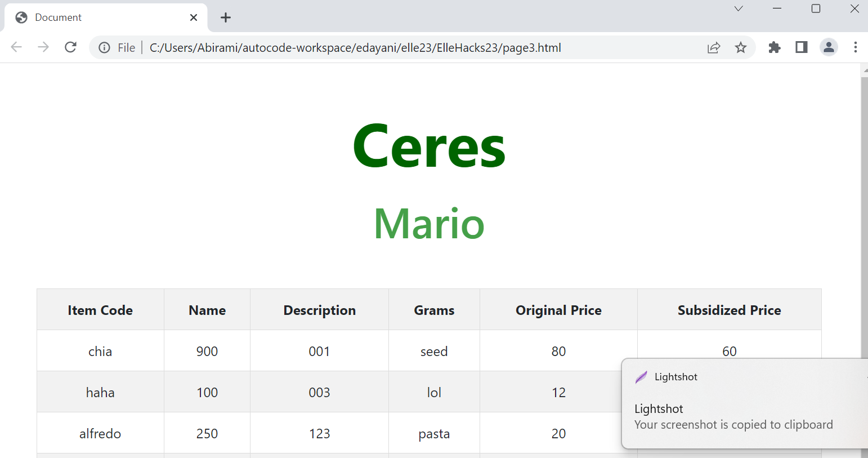Click the Subsidized Price column header
The width and height of the screenshot is (868, 458).
pos(730,310)
